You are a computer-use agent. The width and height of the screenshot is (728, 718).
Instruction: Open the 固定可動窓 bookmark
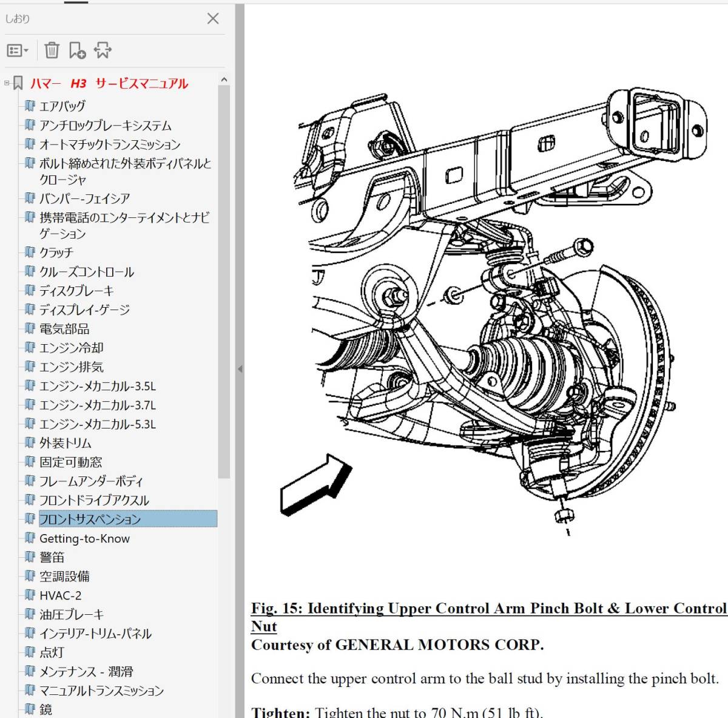pyautogui.click(x=71, y=462)
